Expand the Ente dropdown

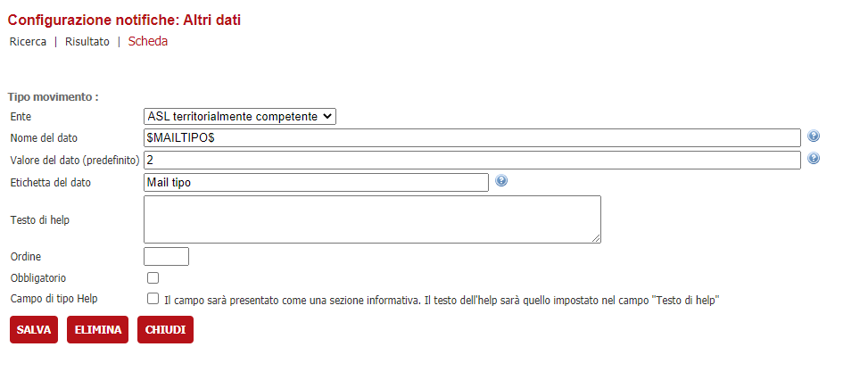240,117
